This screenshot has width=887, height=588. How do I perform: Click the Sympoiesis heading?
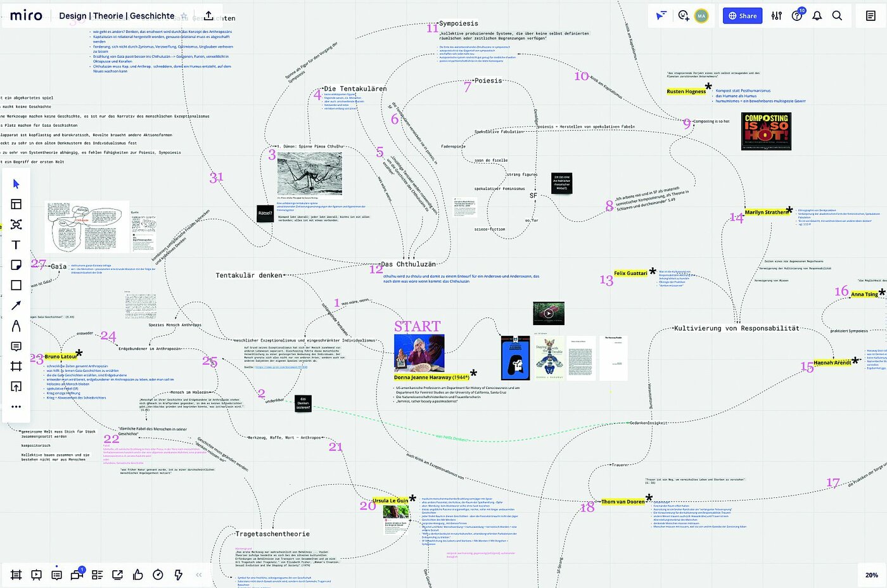(x=459, y=23)
